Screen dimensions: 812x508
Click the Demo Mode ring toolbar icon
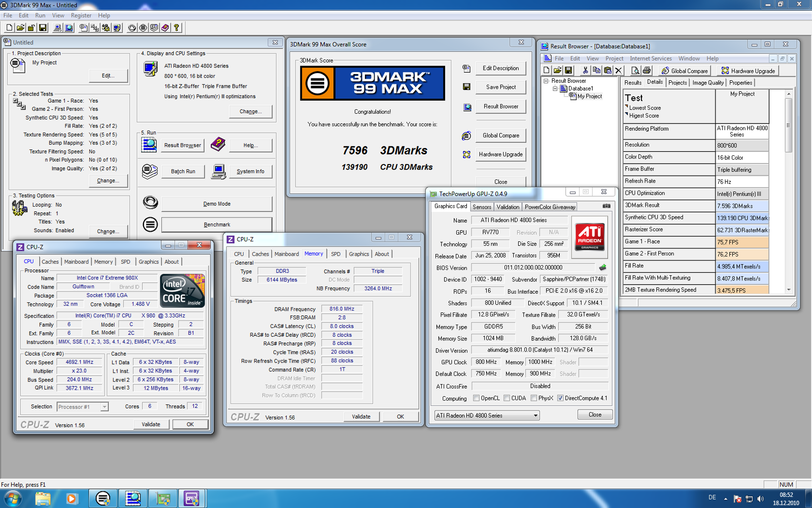click(132, 28)
